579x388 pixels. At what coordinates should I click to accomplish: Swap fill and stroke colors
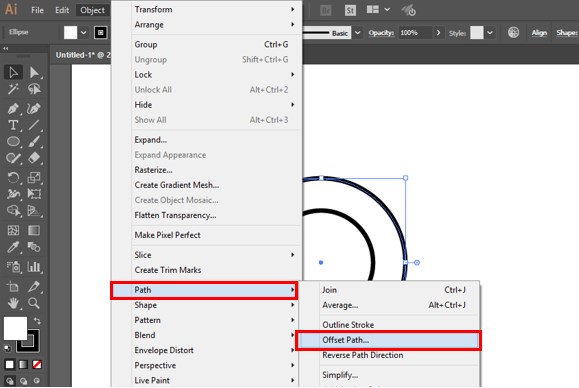tap(37, 320)
